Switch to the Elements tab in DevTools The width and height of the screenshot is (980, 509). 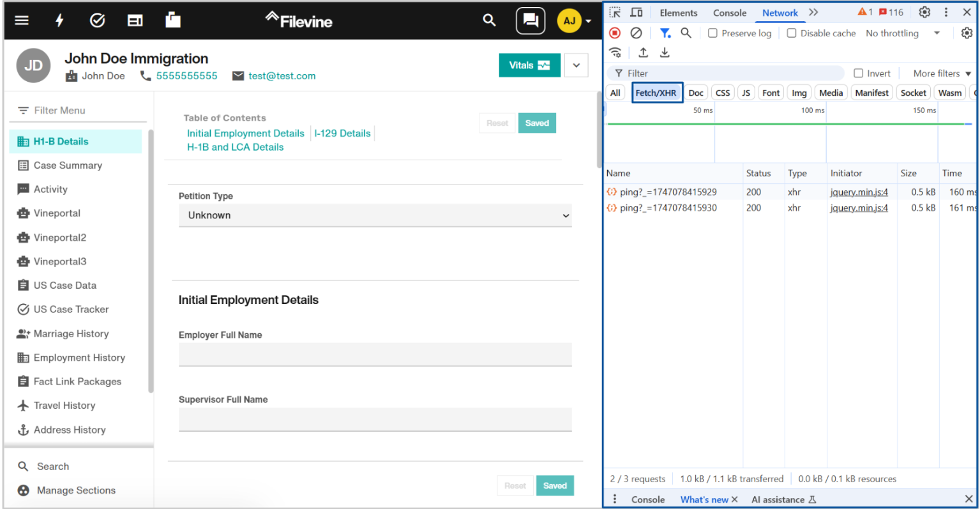[x=679, y=13]
